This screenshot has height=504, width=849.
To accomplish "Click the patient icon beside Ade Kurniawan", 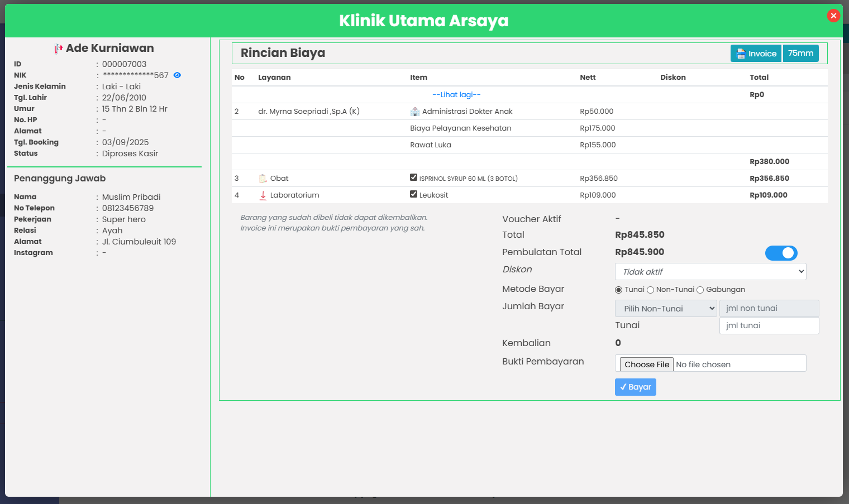I will pos(59,49).
